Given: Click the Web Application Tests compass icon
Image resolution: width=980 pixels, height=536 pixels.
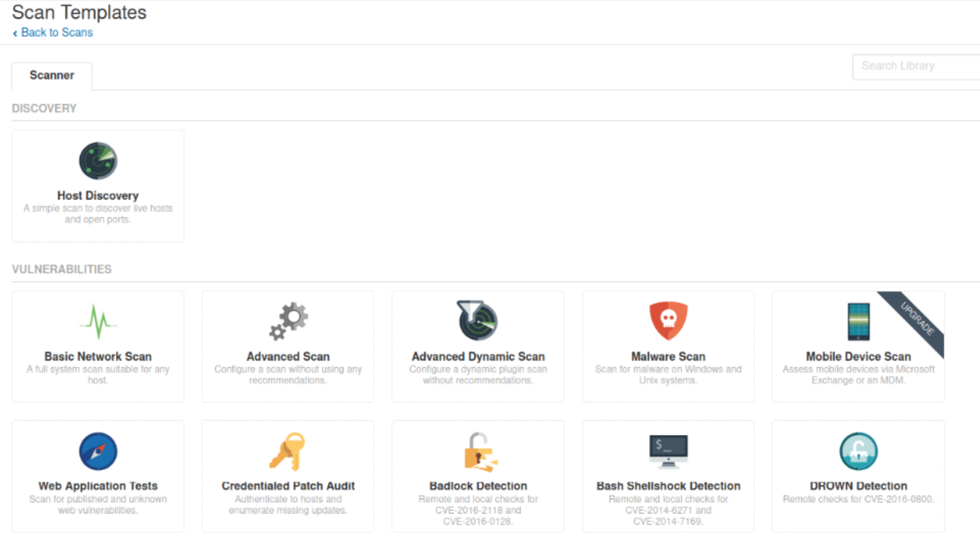Looking at the screenshot, I should point(98,451).
